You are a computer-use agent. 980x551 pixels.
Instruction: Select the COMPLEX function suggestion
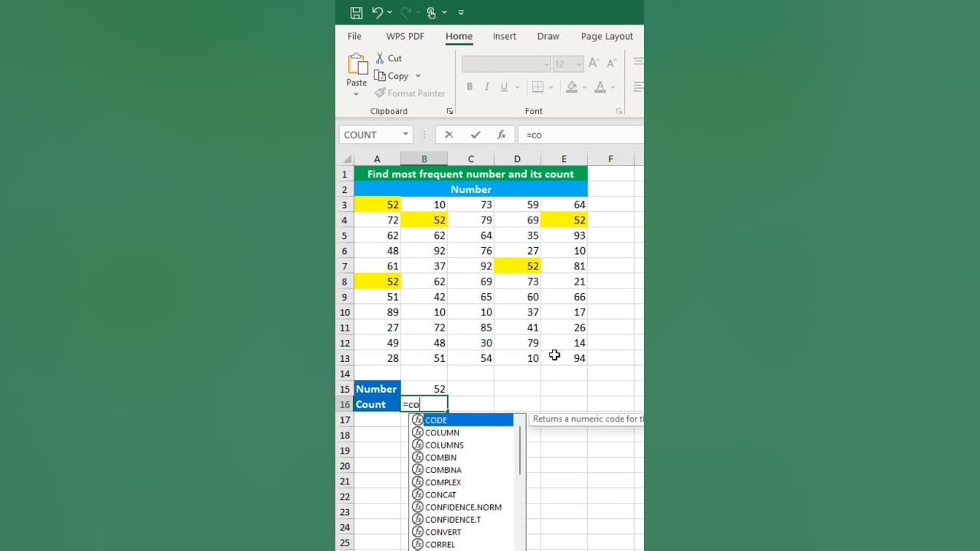coord(462,482)
